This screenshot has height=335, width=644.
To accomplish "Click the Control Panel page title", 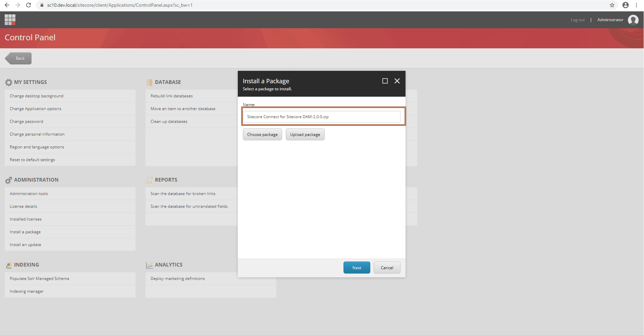I will click(x=30, y=38).
